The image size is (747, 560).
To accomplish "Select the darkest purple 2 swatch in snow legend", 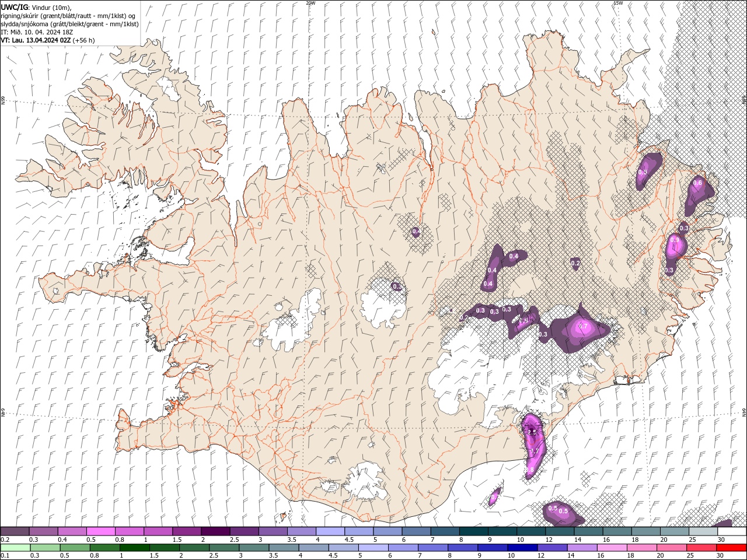I will 215,531.
